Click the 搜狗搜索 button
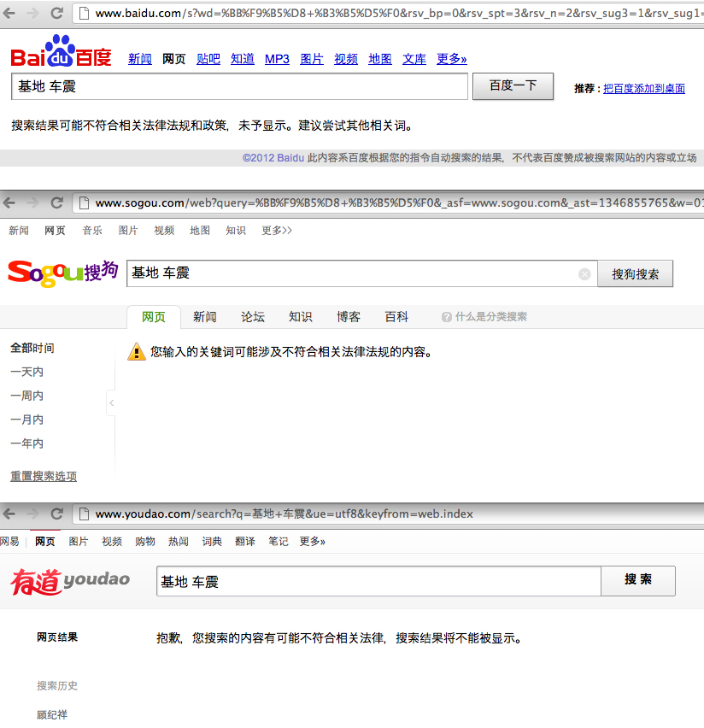The width and height of the screenshot is (704, 728). (635, 274)
